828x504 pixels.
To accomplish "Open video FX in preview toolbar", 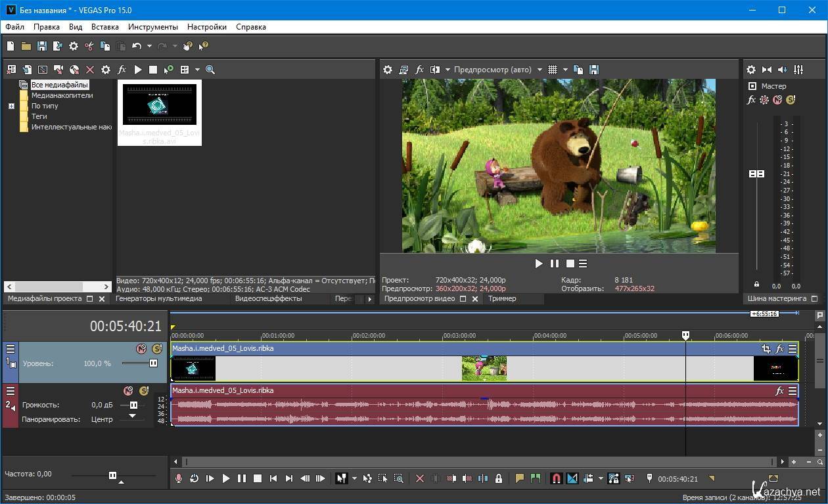I will (419, 70).
